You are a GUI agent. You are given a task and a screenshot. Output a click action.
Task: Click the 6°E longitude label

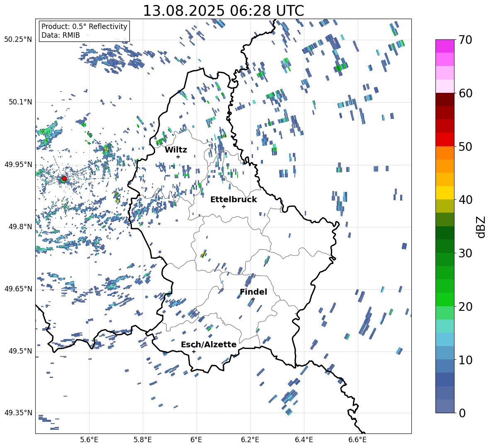(x=196, y=440)
